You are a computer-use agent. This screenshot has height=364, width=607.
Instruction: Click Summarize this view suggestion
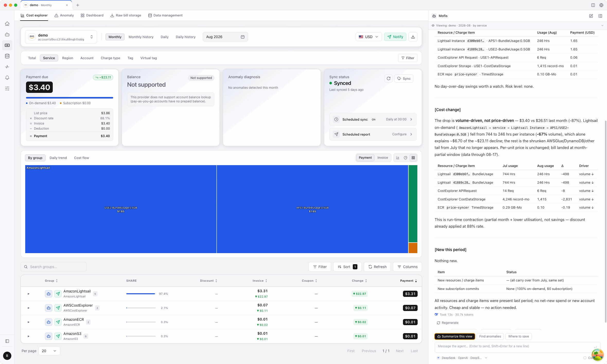coord(455,336)
